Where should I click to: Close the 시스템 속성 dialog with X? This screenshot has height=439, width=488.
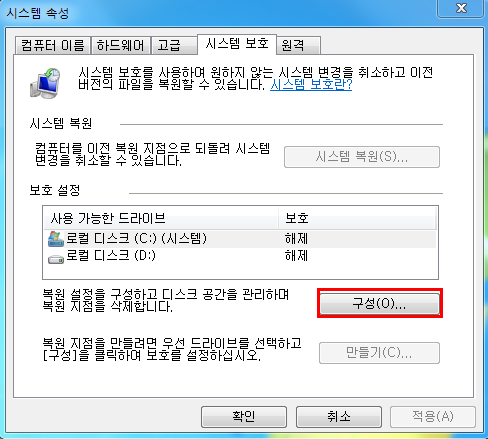pos(461,8)
